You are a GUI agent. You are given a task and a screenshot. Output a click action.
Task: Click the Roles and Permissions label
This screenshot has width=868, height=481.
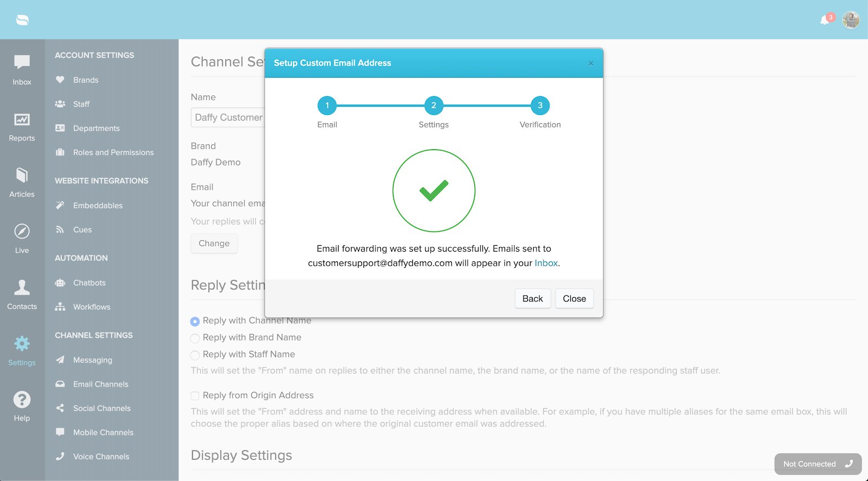click(x=113, y=152)
